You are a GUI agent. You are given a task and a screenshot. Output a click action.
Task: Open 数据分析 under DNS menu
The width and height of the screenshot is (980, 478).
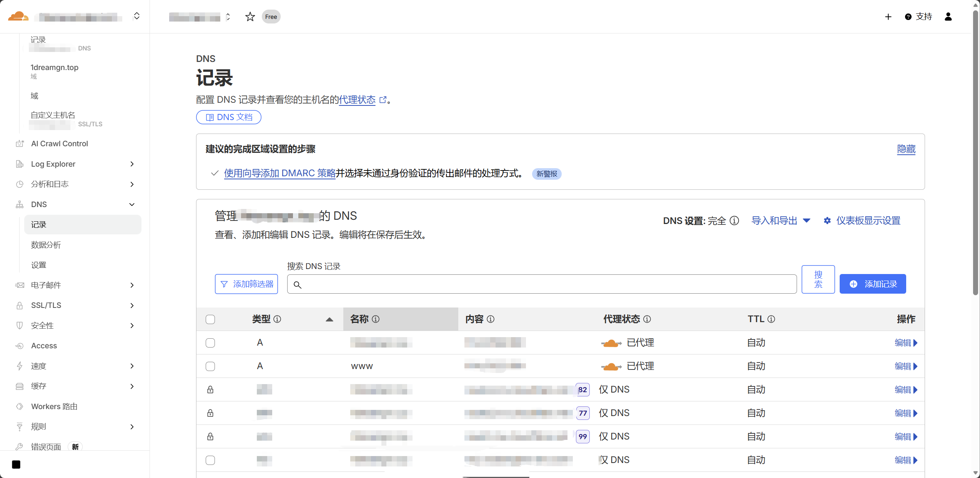(x=46, y=245)
